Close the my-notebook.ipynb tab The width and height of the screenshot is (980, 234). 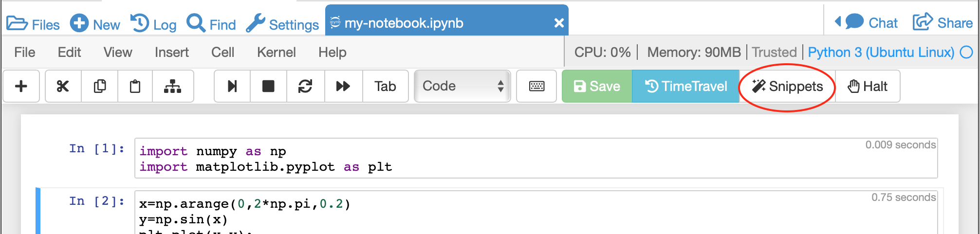click(559, 23)
